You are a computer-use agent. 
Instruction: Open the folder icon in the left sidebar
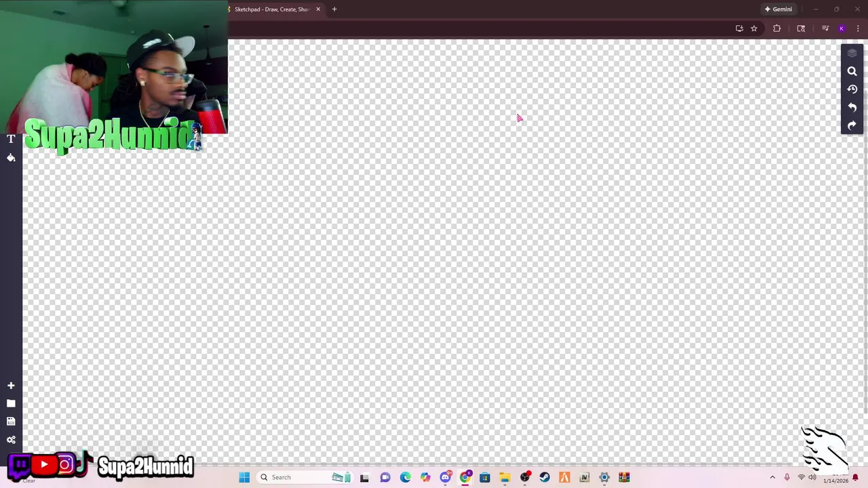click(x=11, y=403)
